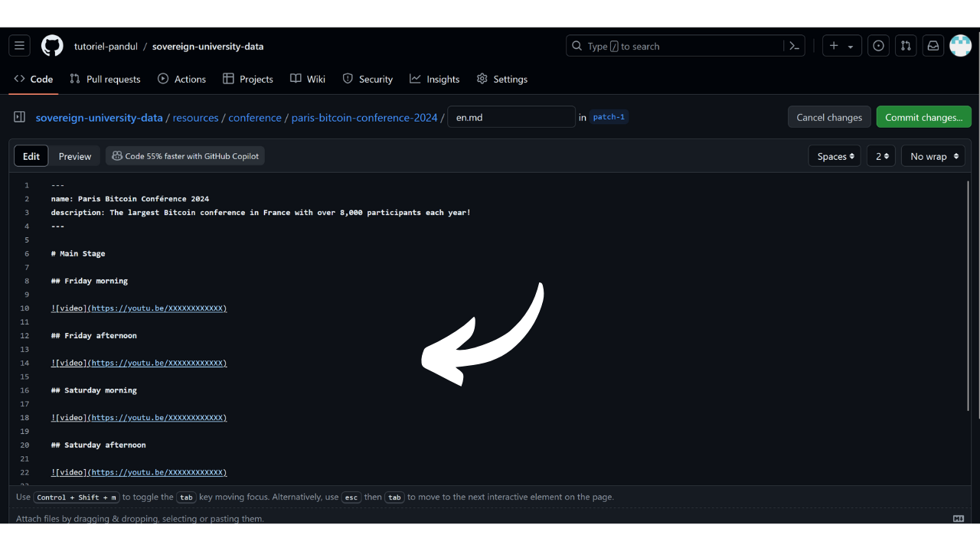This screenshot has height=551, width=980.
Task: Click the '## Friday morning' line
Action: pos(90,281)
